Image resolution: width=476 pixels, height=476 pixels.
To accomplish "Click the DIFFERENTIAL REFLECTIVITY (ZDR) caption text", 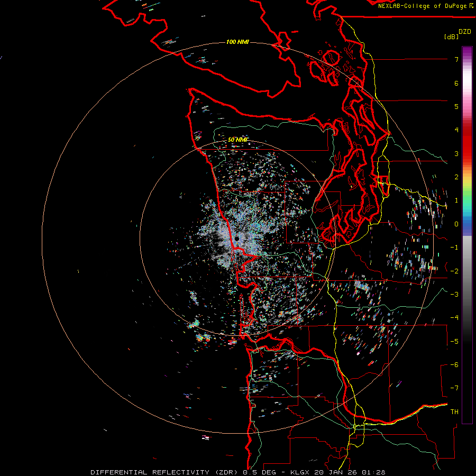I will (x=165, y=472).
